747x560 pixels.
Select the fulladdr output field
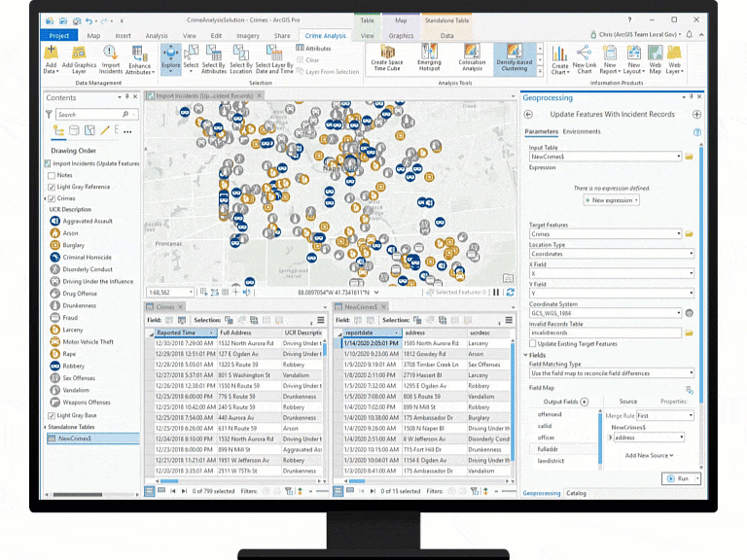tap(563, 449)
